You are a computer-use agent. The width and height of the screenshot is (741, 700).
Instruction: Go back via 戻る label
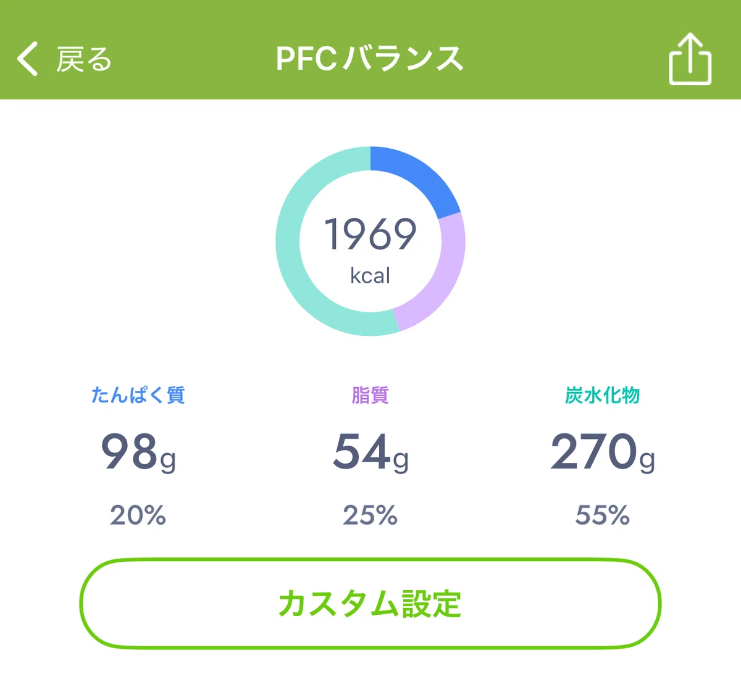84,59
